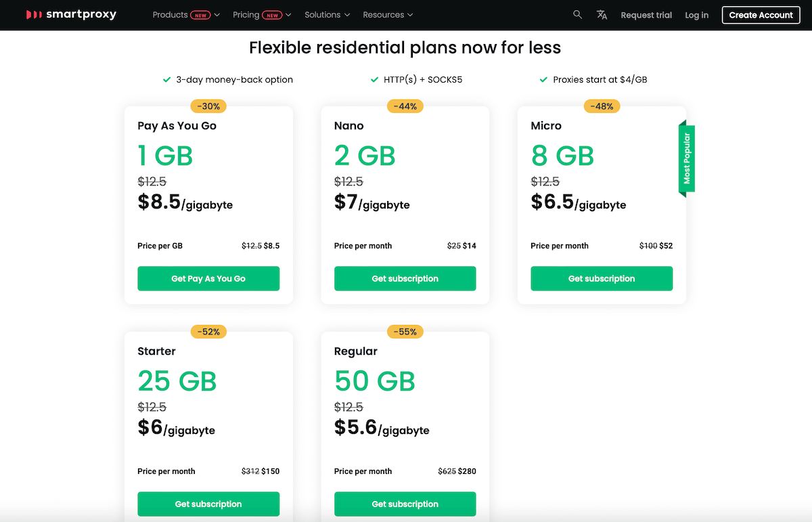Click the checkmark beside Proxies start at $4/GB

click(543, 80)
